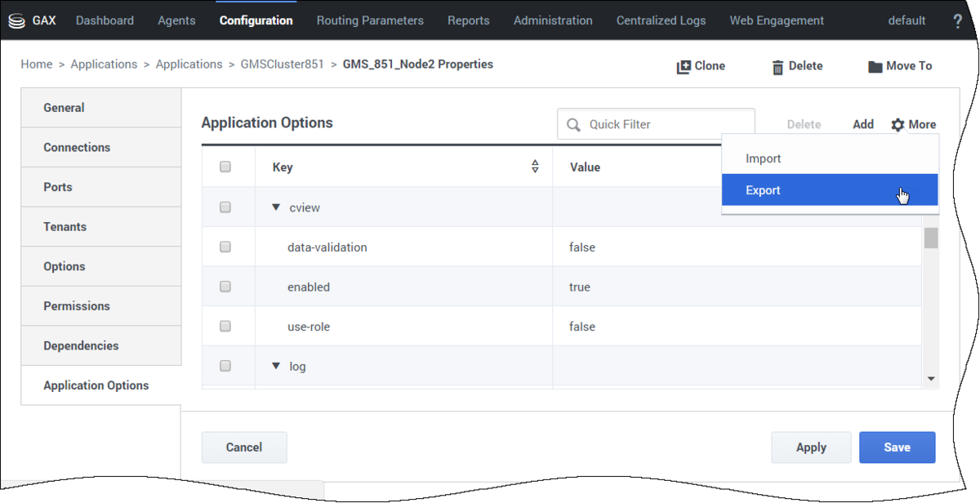The height and width of the screenshot is (503, 980).
Task: Switch to the Dependencies tab
Action: coord(101,345)
